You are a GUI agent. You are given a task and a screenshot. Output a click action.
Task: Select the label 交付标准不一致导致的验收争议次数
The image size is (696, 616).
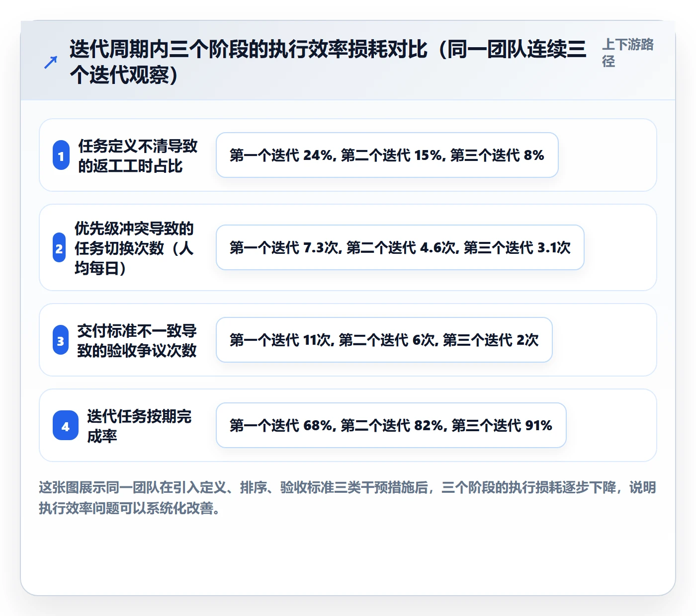[x=137, y=341]
